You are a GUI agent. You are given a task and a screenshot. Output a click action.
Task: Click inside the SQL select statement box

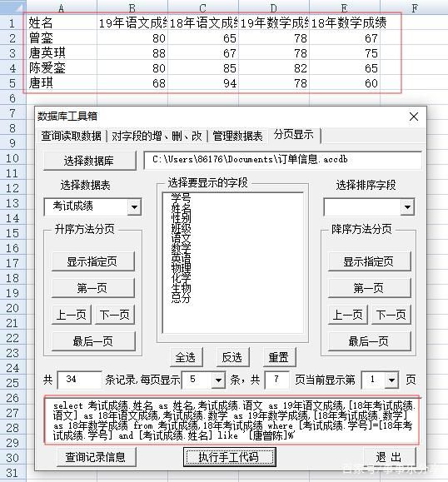pos(232,420)
